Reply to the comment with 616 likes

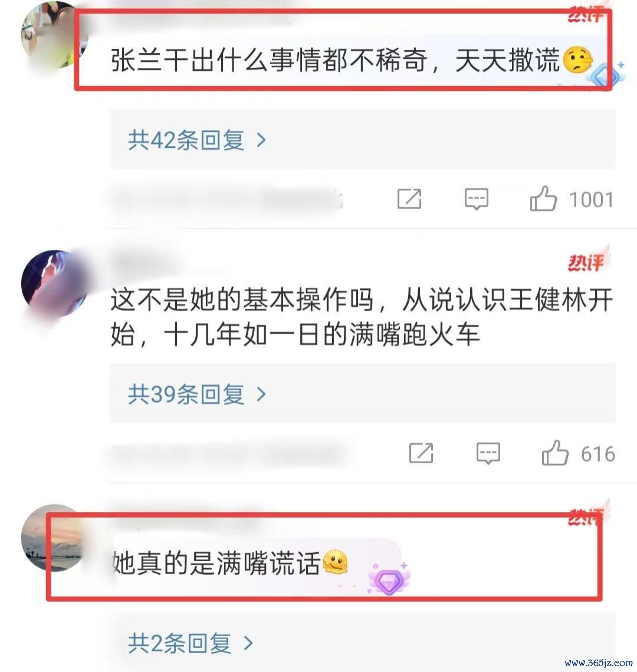coord(488,453)
